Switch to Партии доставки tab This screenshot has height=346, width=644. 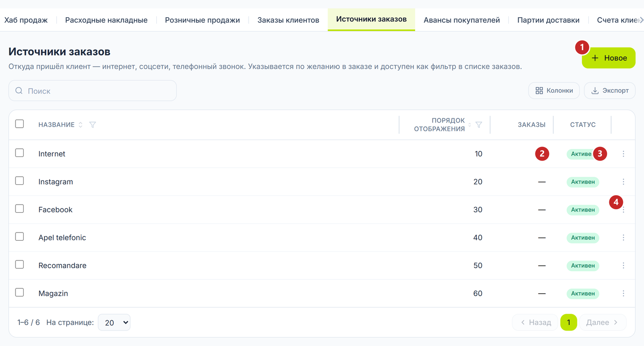548,20
